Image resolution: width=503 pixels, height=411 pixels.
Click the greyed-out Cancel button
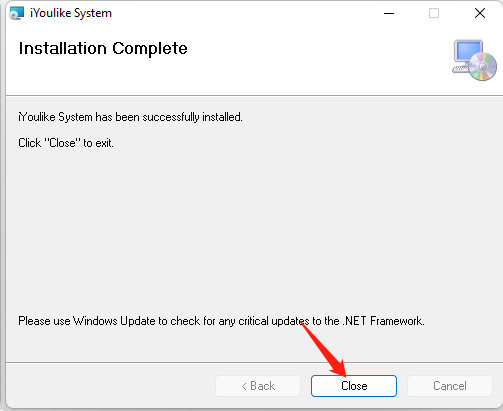pos(450,386)
